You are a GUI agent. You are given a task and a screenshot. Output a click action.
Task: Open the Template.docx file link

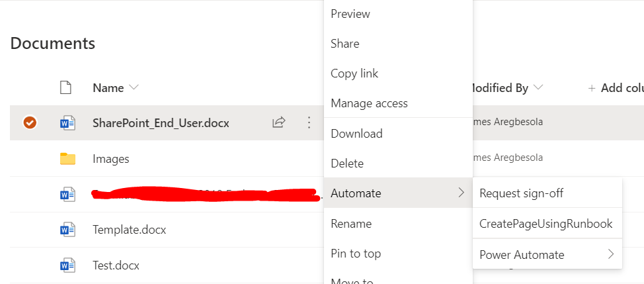pyautogui.click(x=130, y=229)
